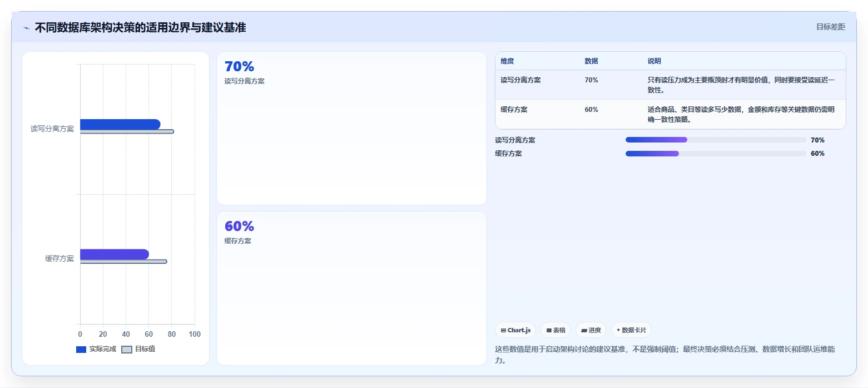The width and height of the screenshot is (868, 388).
Task: Click the 维度 column header
Action: click(507, 61)
